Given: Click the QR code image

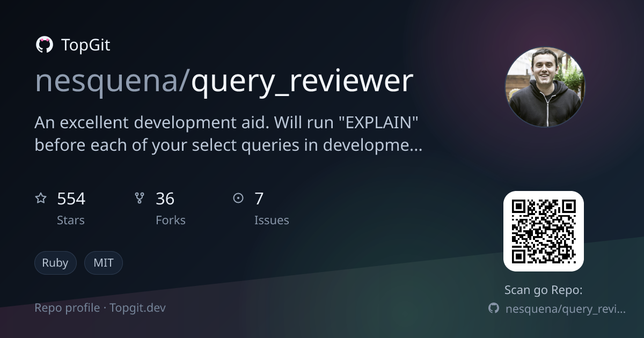Looking at the screenshot, I should click(543, 231).
